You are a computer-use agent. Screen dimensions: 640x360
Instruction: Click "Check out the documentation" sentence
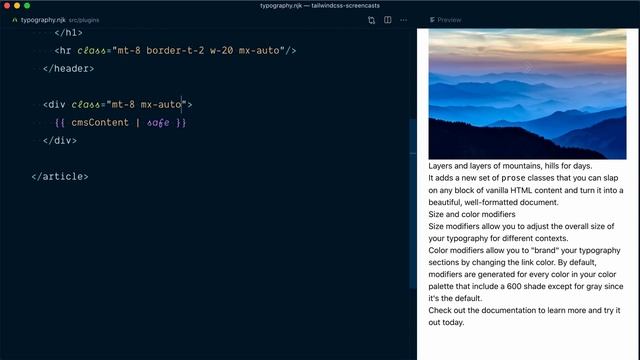click(524, 316)
